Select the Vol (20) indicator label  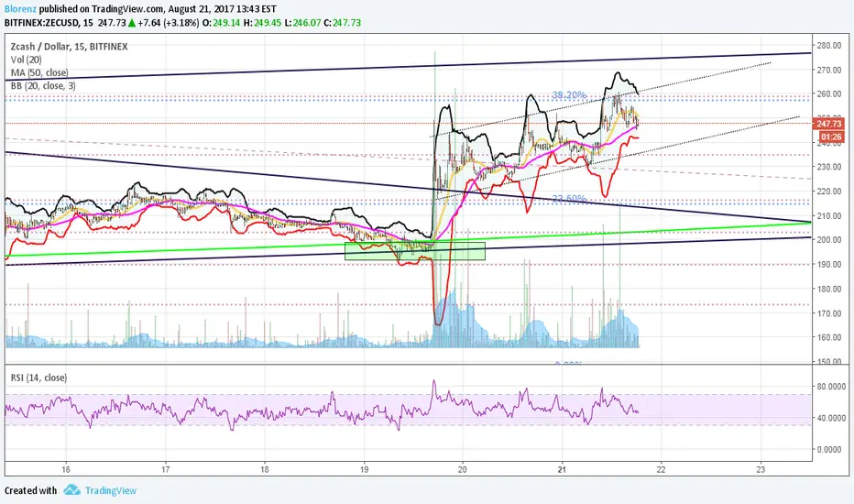point(27,60)
